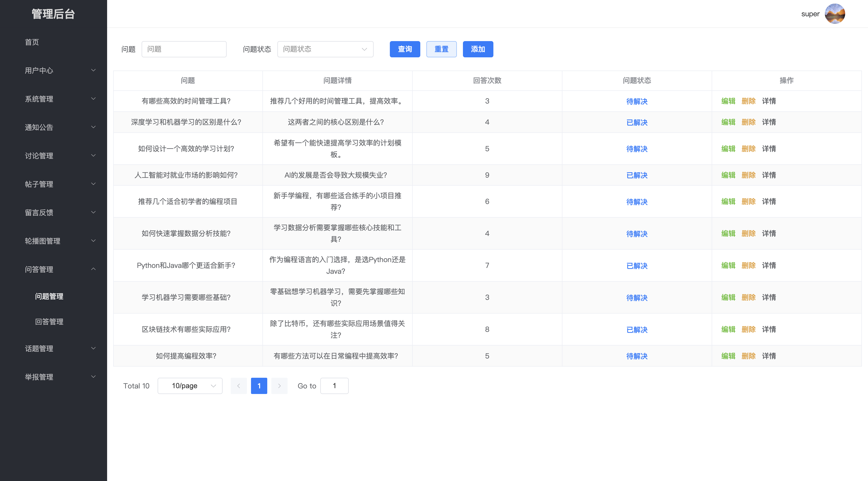
Task: Click the Go to page input
Action: 334,386
